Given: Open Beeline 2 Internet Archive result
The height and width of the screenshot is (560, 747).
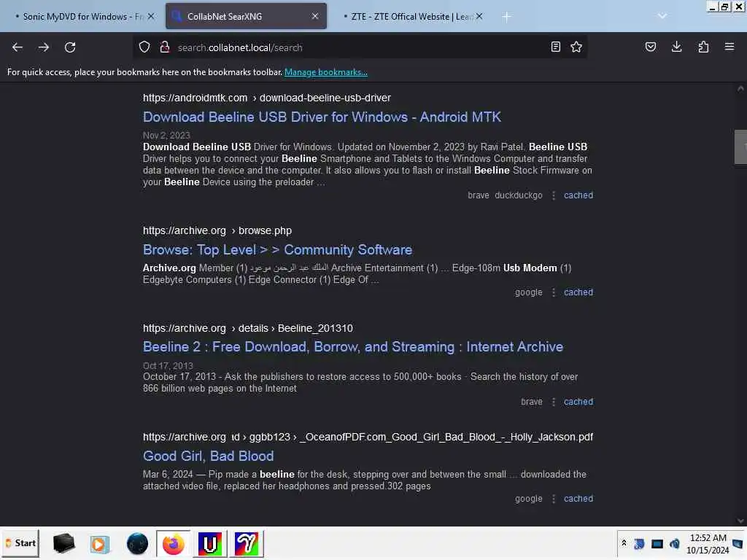Looking at the screenshot, I should [353, 346].
